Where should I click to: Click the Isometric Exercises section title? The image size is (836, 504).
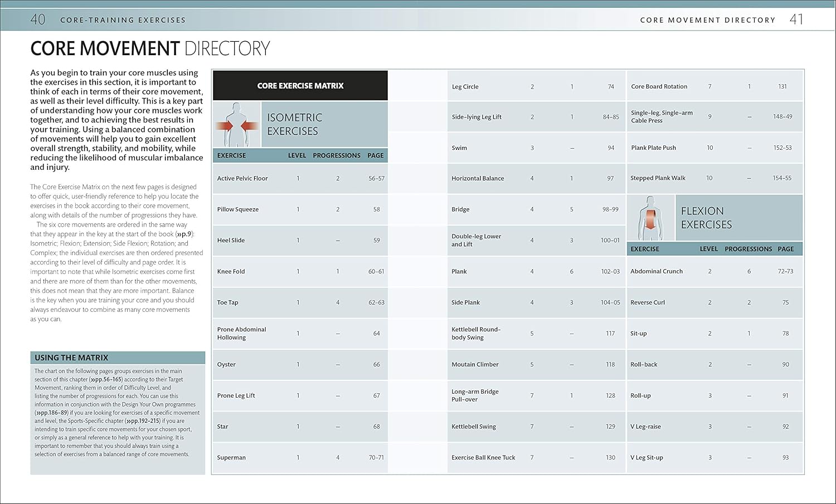point(294,124)
